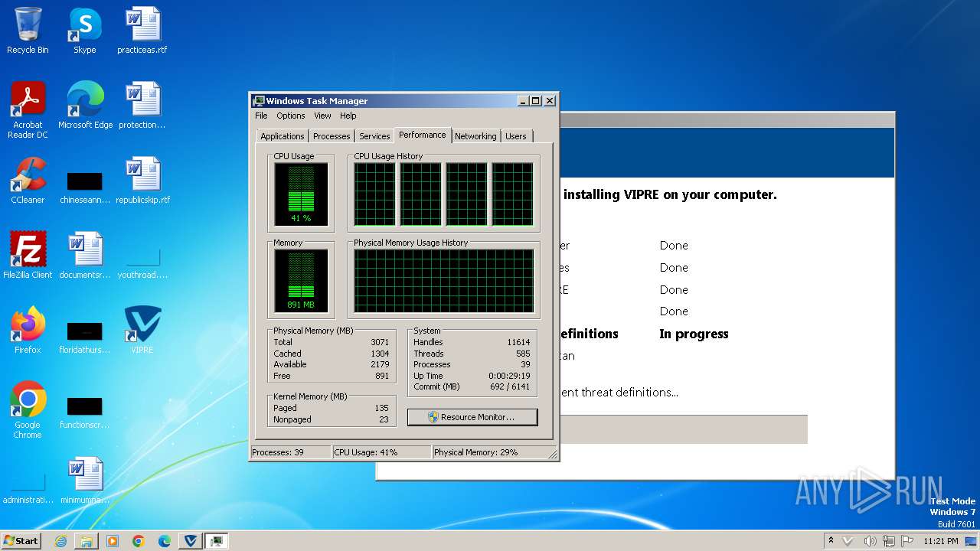
Task: Click the volume tray icon
Action: [870, 541]
